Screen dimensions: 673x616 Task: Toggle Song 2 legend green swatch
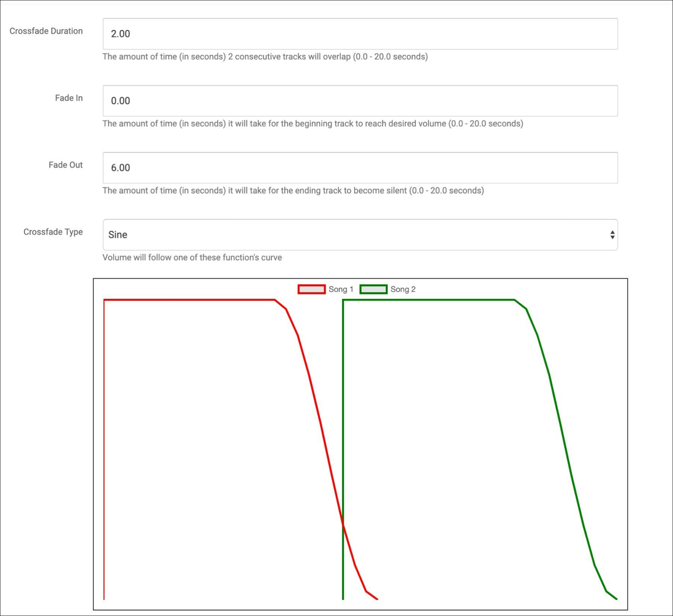(373, 289)
